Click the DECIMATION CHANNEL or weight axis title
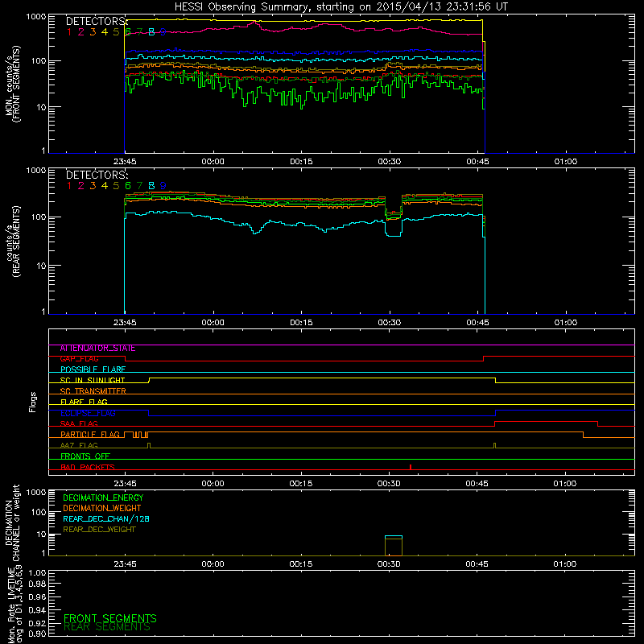The height and width of the screenshot is (644, 644). (x=13, y=522)
